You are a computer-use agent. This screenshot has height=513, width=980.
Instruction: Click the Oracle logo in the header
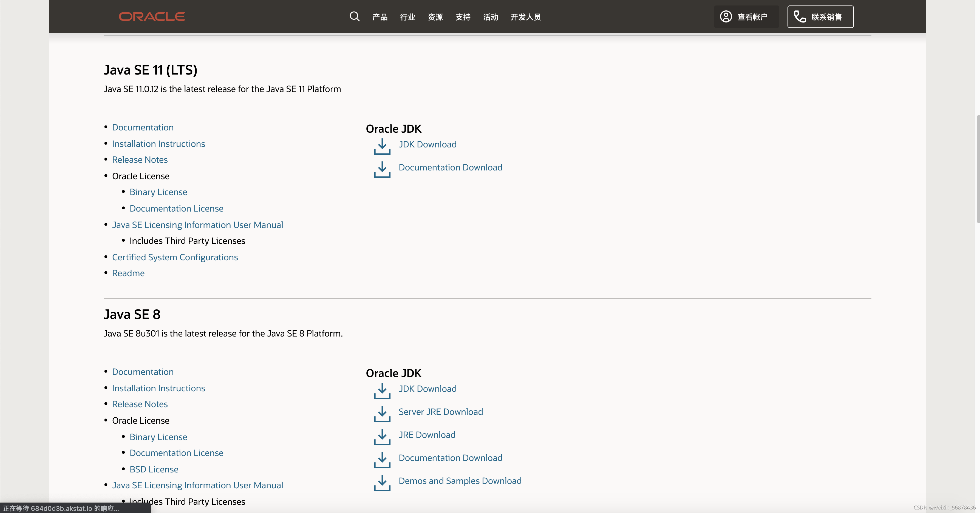point(152,16)
